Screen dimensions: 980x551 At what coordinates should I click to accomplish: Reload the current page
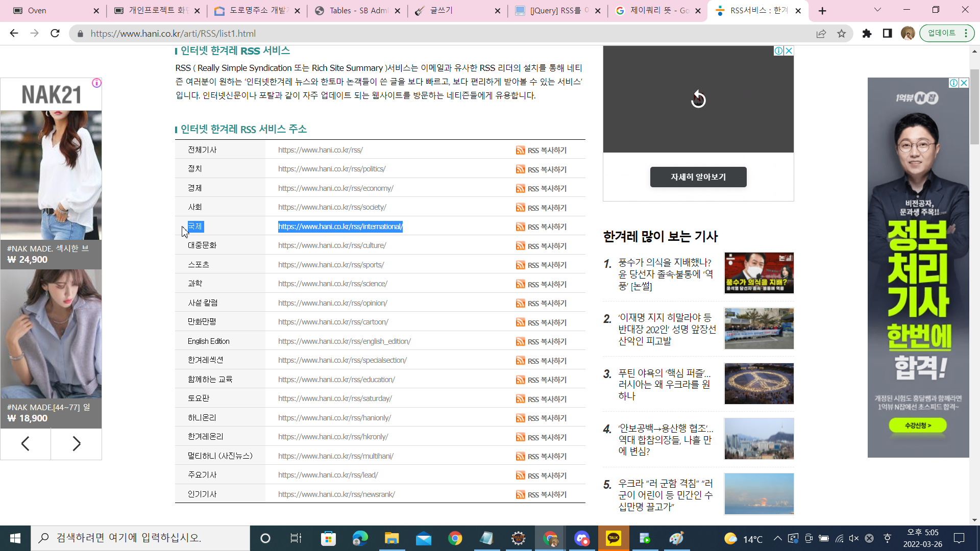(x=55, y=33)
